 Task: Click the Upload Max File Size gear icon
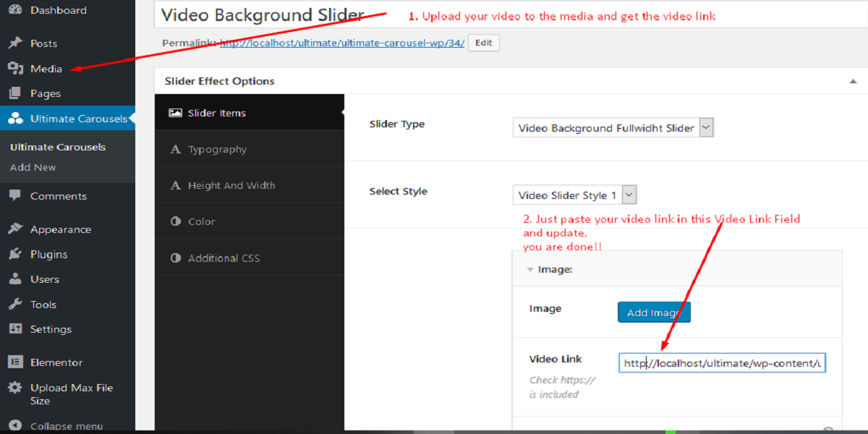tap(15, 388)
